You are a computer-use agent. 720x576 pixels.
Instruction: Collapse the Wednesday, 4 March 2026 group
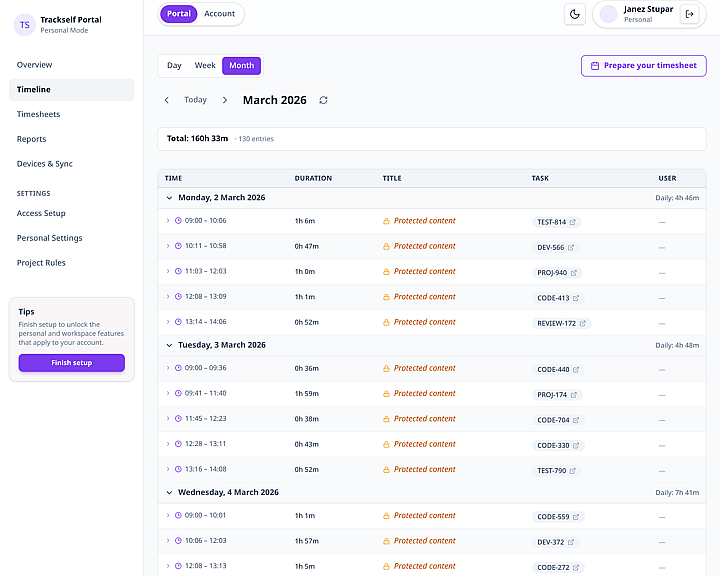[169, 492]
